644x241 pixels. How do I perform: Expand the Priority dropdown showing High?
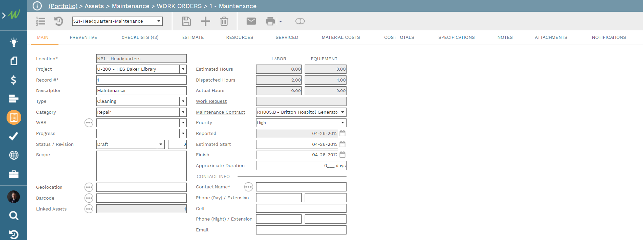click(342, 123)
